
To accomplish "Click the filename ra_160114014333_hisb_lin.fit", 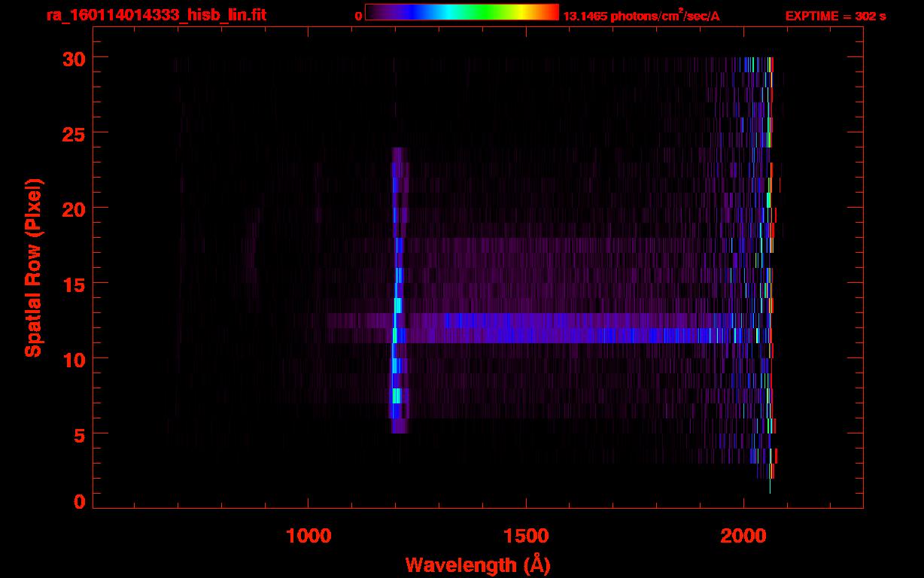I will 155,15.
